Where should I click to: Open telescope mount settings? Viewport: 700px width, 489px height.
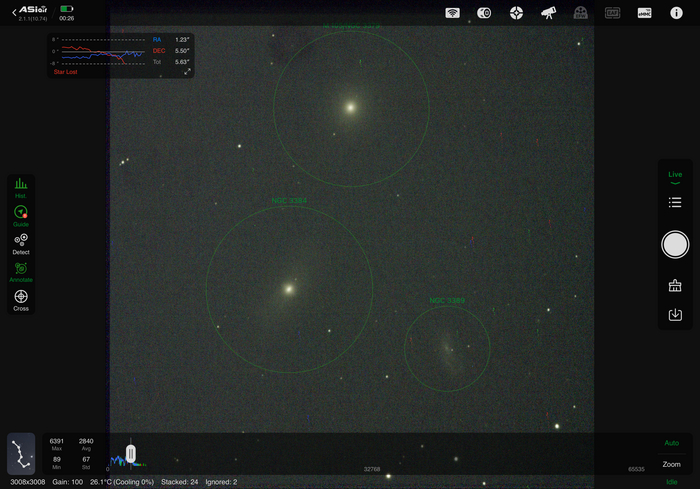click(548, 13)
